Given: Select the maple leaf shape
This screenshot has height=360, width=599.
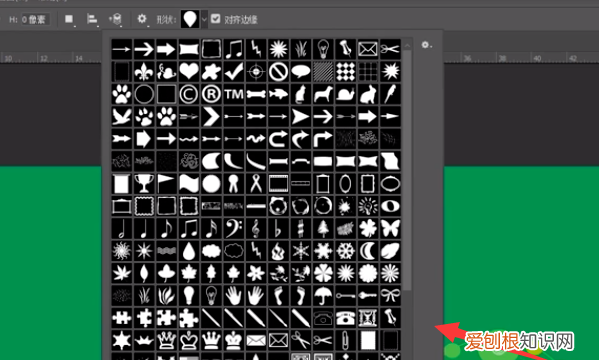Looking at the screenshot, I should pos(189,273).
